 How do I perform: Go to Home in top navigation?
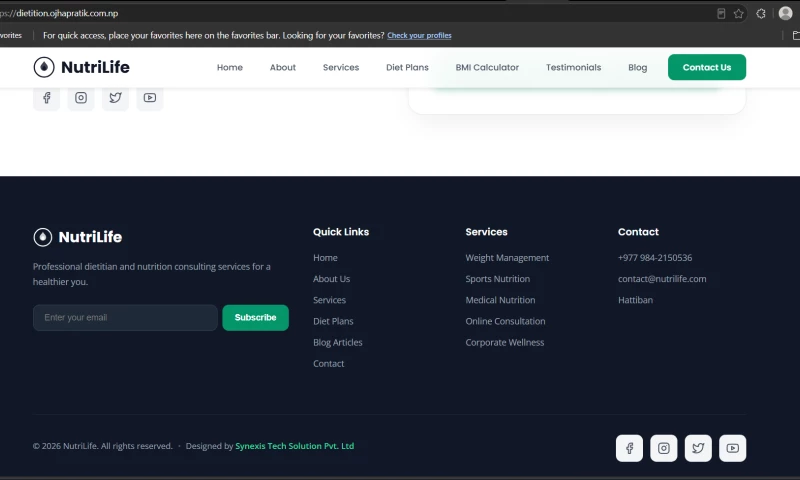[230, 67]
